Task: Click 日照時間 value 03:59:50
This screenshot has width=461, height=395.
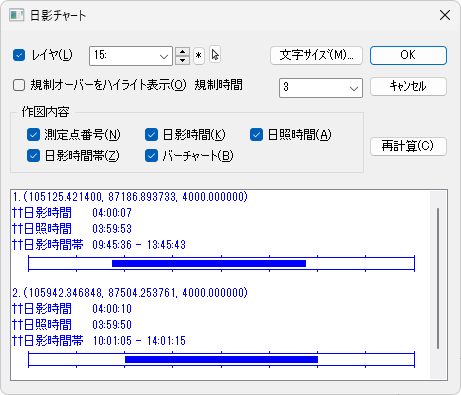Action: [112, 325]
